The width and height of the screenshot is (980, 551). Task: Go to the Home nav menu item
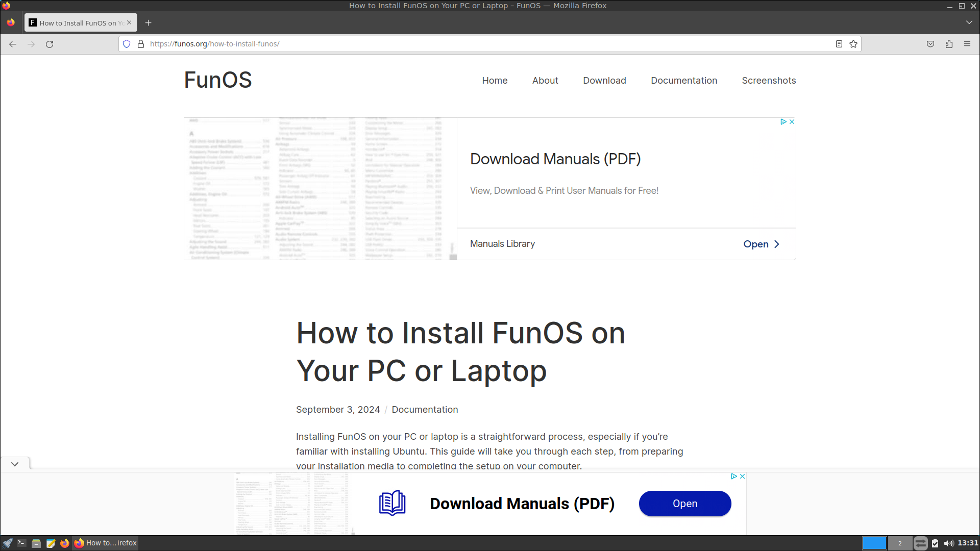495,81
